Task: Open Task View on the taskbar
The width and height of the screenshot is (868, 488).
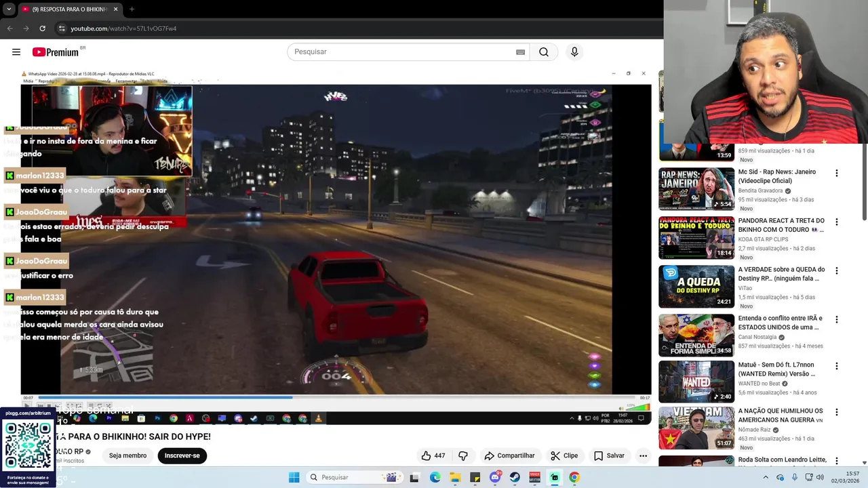Action: [x=414, y=477]
